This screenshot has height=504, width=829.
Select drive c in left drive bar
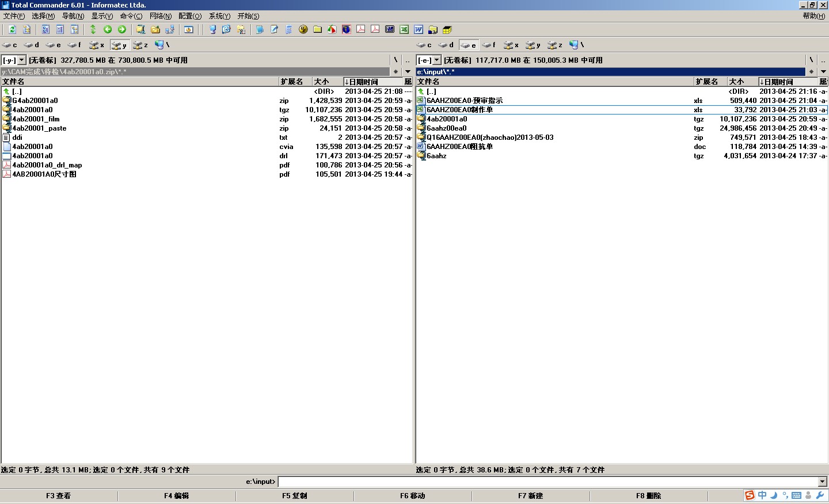9,45
